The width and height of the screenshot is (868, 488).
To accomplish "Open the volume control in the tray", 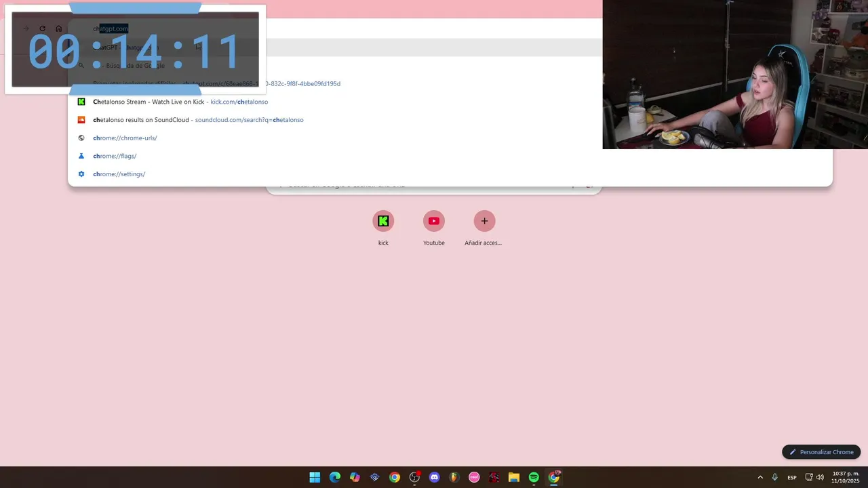I will (x=820, y=477).
